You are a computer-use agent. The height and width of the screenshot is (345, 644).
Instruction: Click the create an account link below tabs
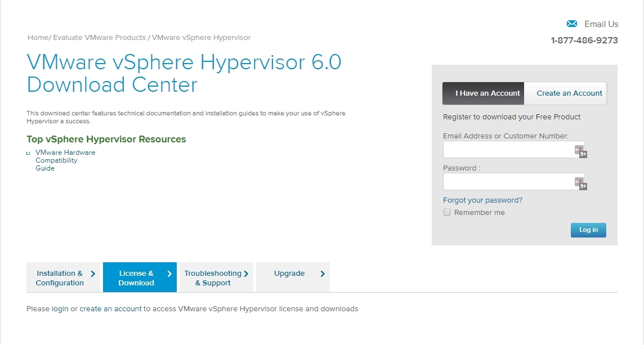pyautogui.click(x=110, y=309)
